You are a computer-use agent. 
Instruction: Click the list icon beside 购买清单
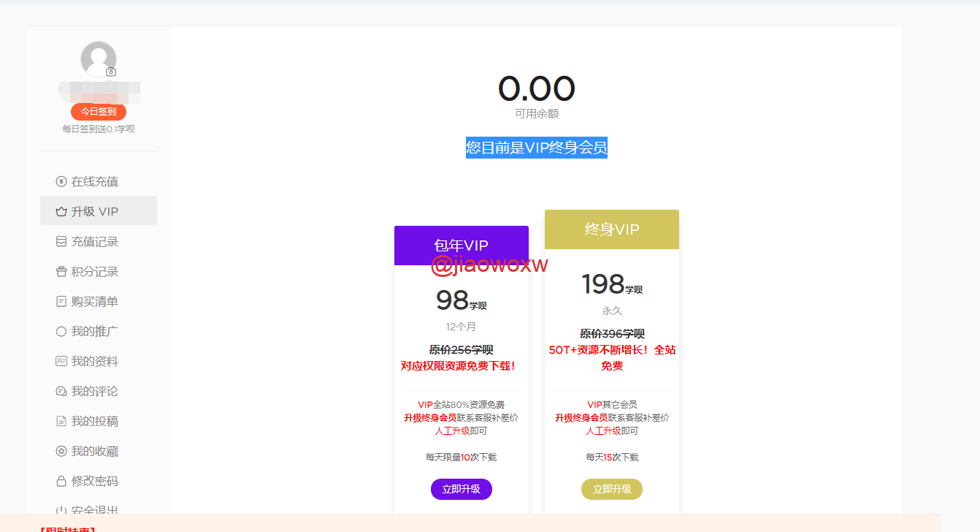(x=61, y=301)
